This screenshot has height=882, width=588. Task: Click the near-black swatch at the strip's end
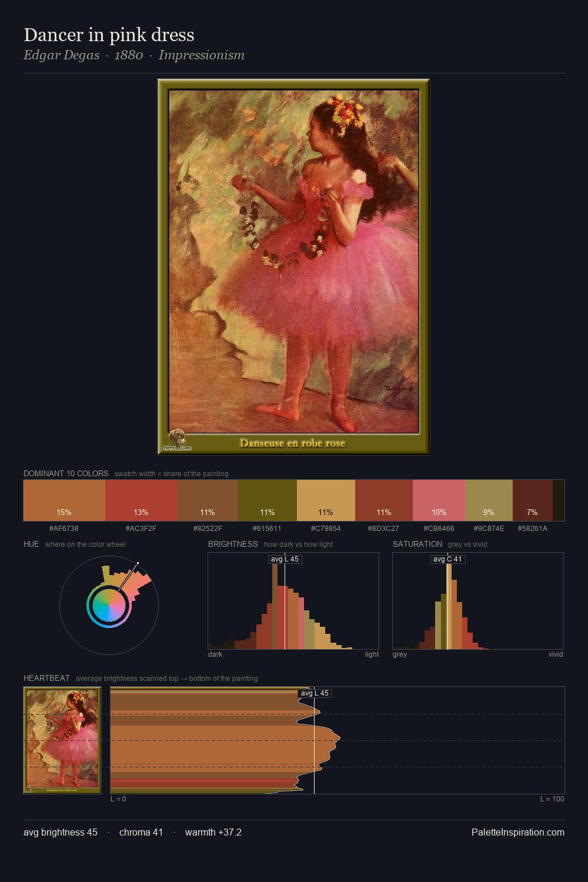click(559, 500)
